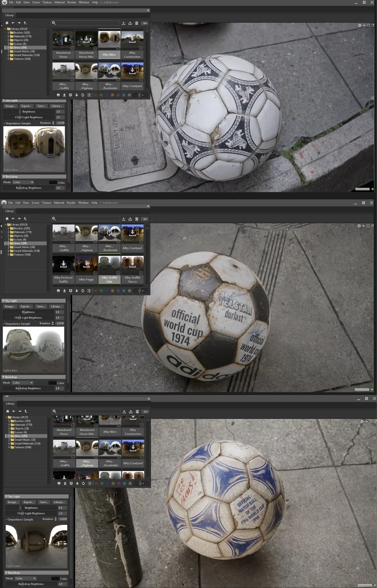
Task: Open Material menu in Telstar ball window
Action: [59, 202]
